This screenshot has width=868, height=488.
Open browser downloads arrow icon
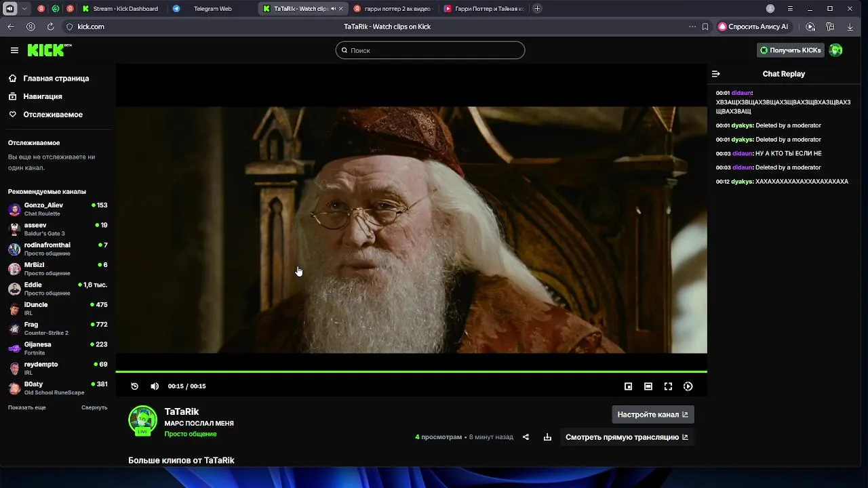[850, 26]
